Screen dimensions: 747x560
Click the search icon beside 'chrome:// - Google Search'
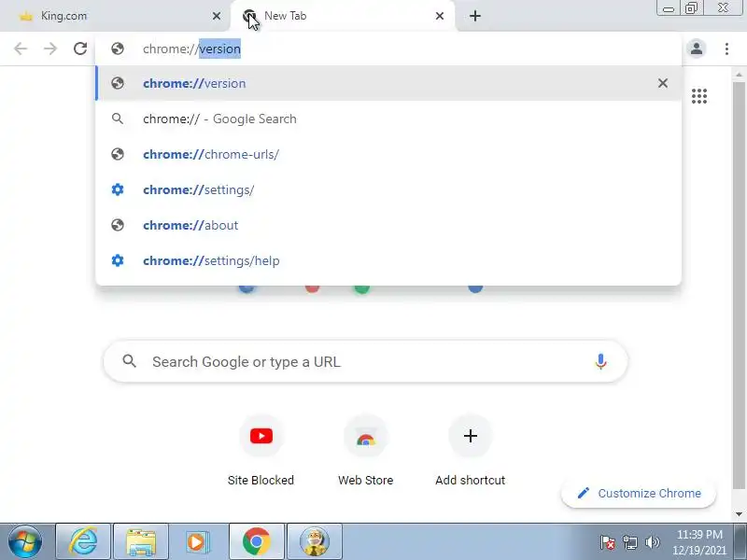click(118, 119)
